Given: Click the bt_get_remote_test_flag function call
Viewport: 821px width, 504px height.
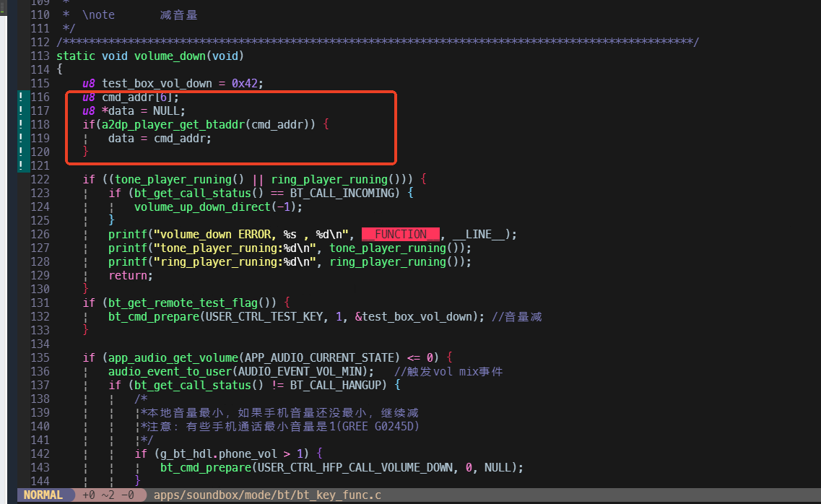Looking at the screenshot, I should [183, 303].
